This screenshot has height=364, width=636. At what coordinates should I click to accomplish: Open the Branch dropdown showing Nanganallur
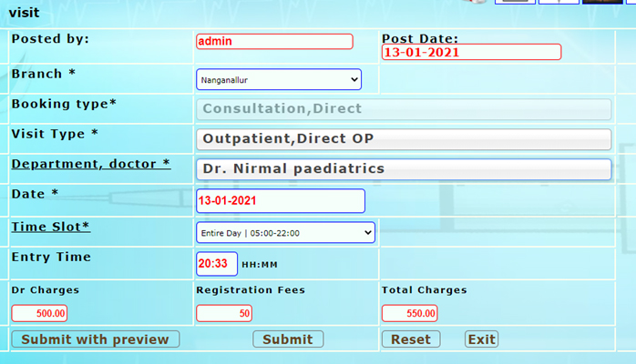tap(278, 80)
